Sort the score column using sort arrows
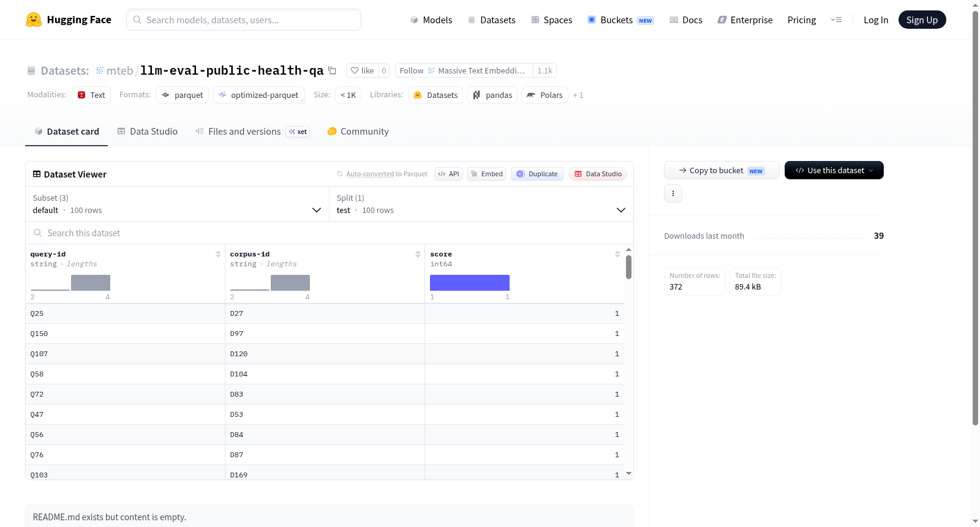Viewport: 980px width, 527px height. (617, 254)
